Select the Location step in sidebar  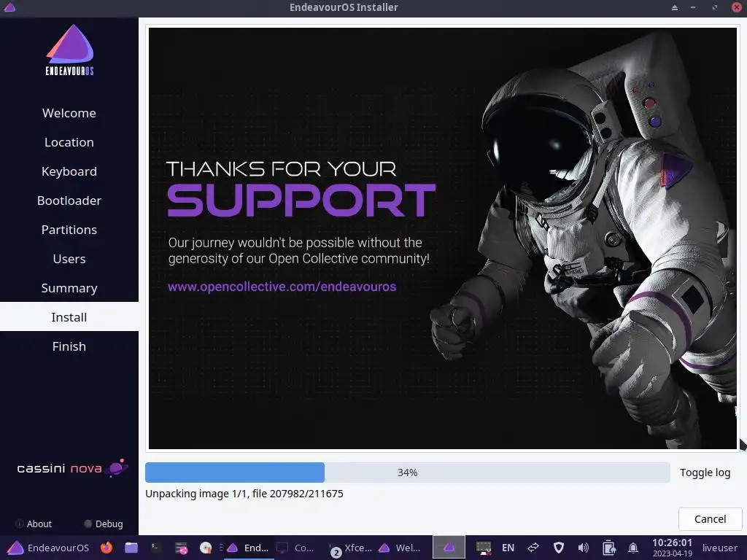click(x=69, y=142)
